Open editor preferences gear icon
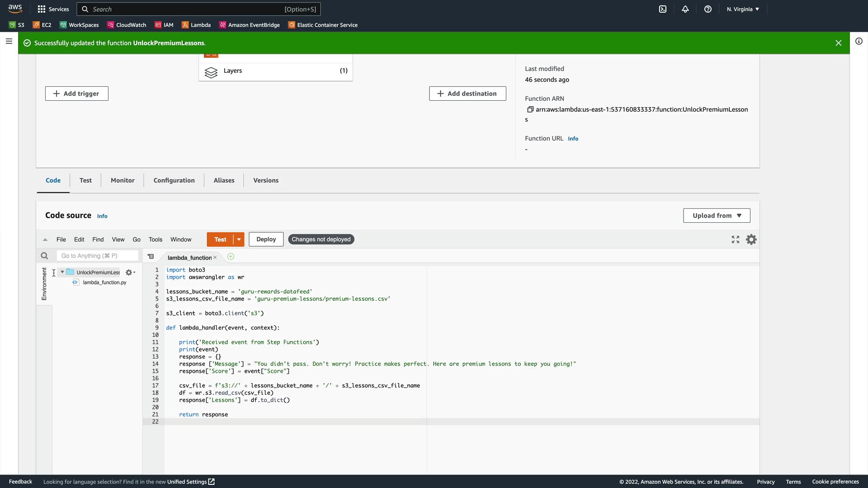 (751, 239)
